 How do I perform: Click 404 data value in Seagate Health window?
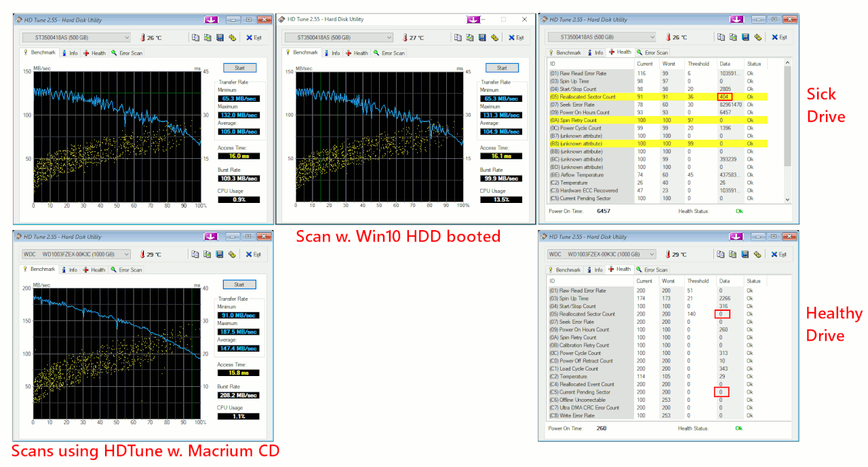[x=725, y=97]
